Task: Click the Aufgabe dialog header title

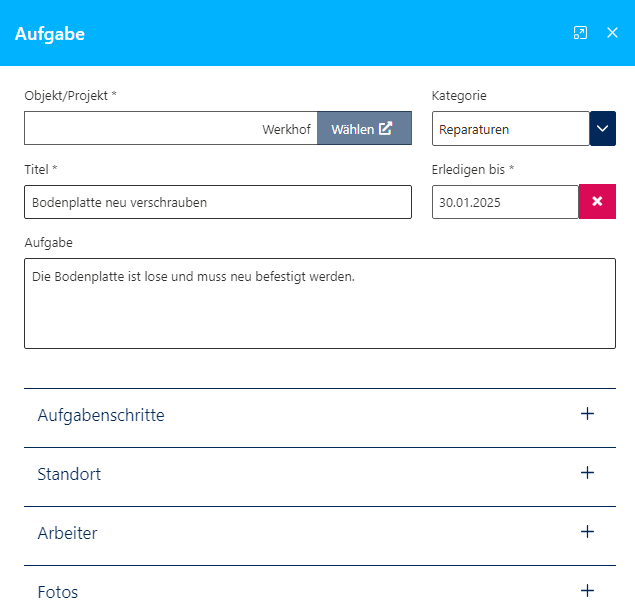Action: pyautogui.click(x=50, y=34)
